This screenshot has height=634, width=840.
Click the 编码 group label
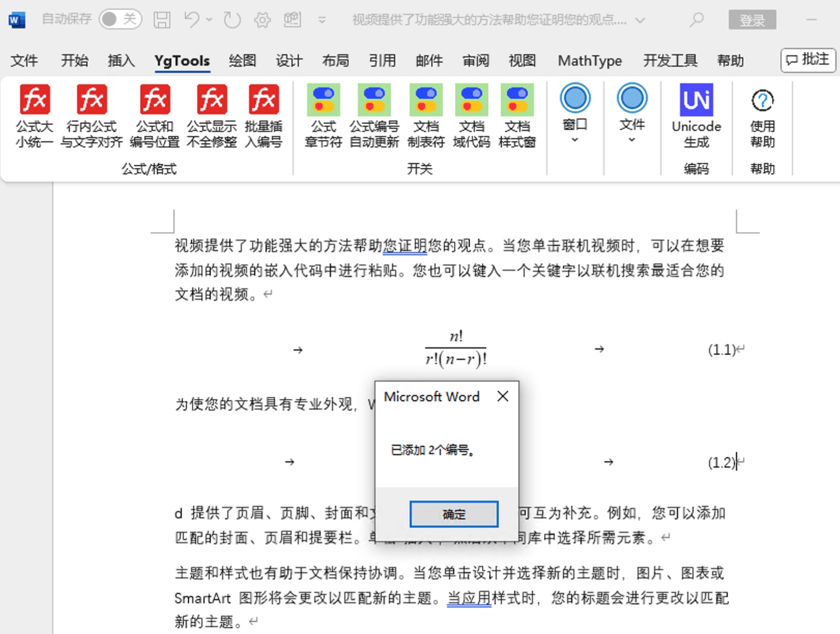696,169
